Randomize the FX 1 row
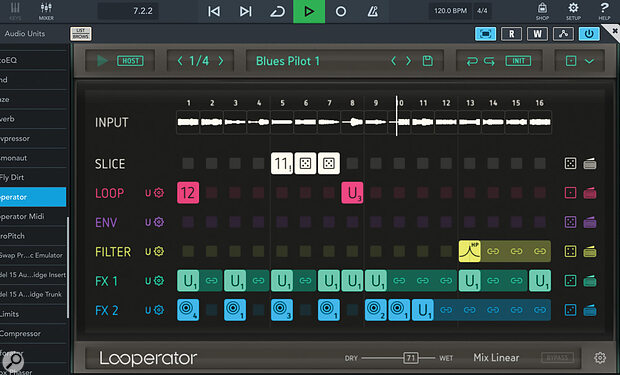The width and height of the screenshot is (620, 375). point(570,281)
